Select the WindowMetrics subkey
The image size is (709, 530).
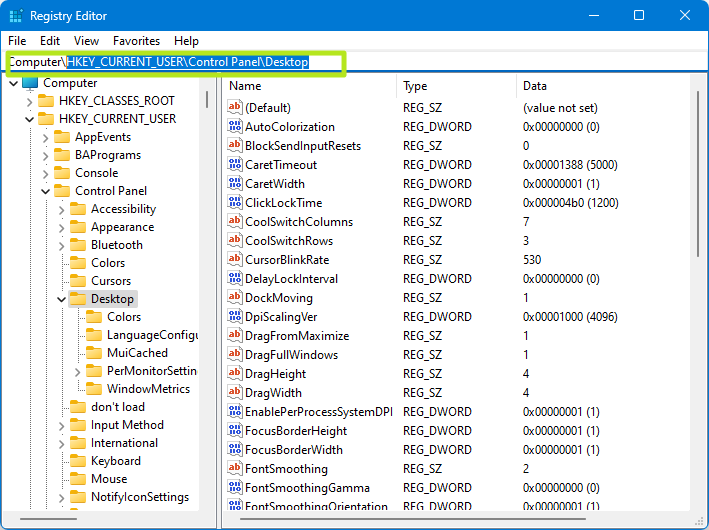pos(148,389)
